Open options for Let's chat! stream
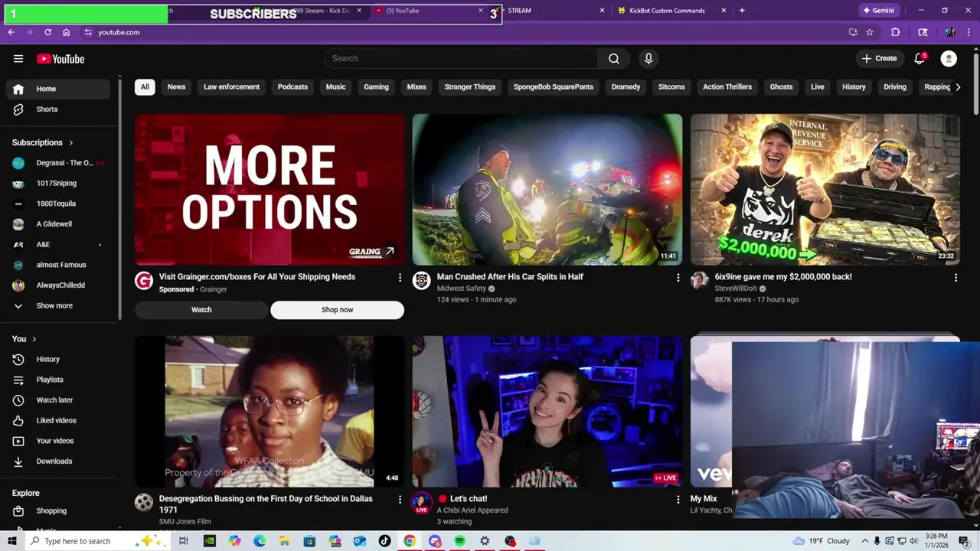 click(678, 500)
